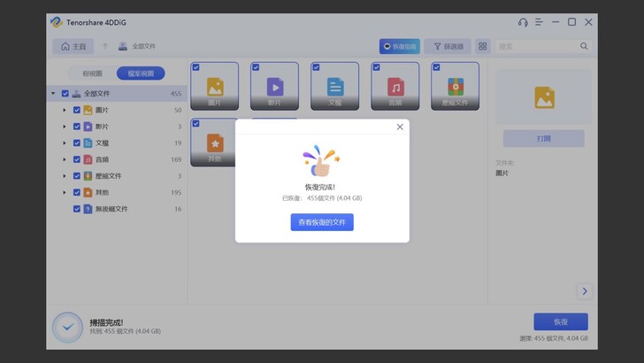644x363 pixels.
Task: Click the thumbs-up celebration icon in dialog
Action: (322, 161)
